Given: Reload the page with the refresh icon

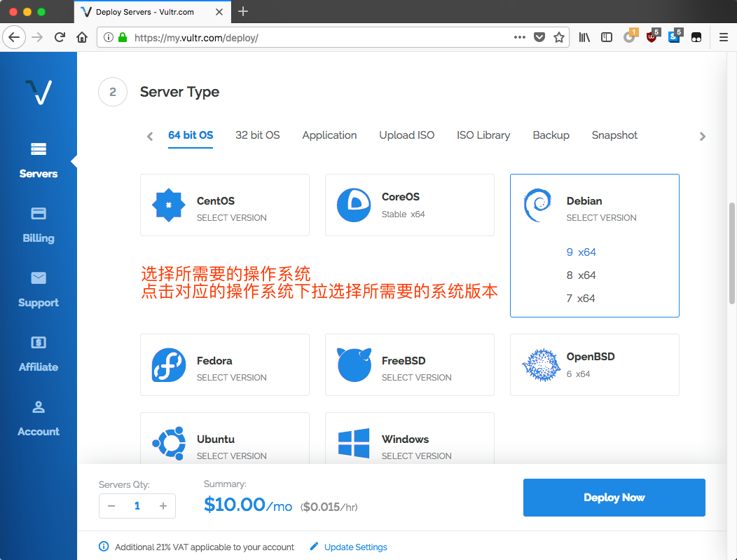Looking at the screenshot, I should click(60, 37).
